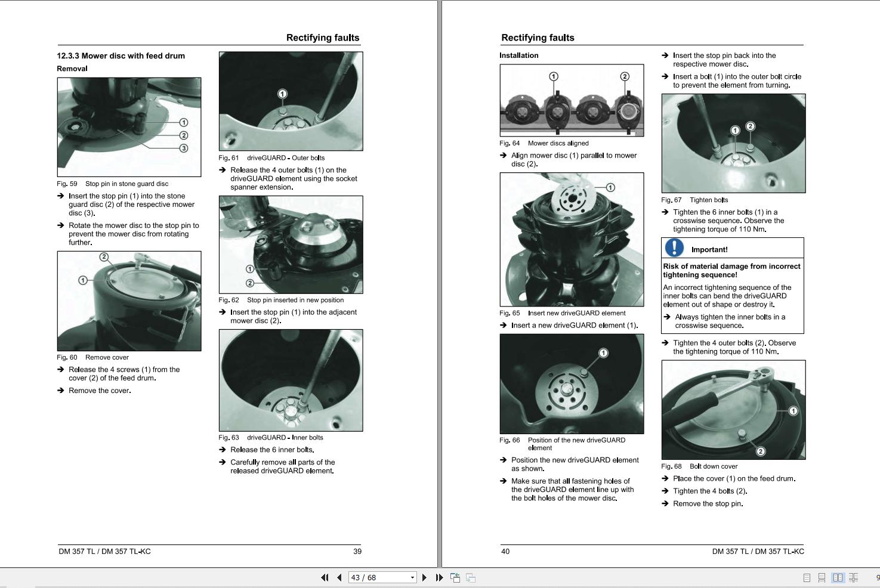Toggle the two-page side-by-side layout
This screenshot has height=588, width=880.
coord(838,577)
